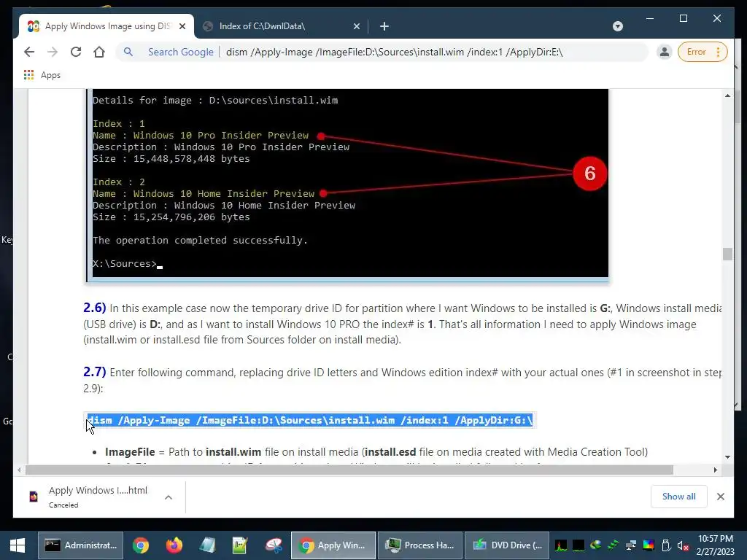747x560 pixels.
Task: Click the colorful display tray icon
Action: (649, 545)
